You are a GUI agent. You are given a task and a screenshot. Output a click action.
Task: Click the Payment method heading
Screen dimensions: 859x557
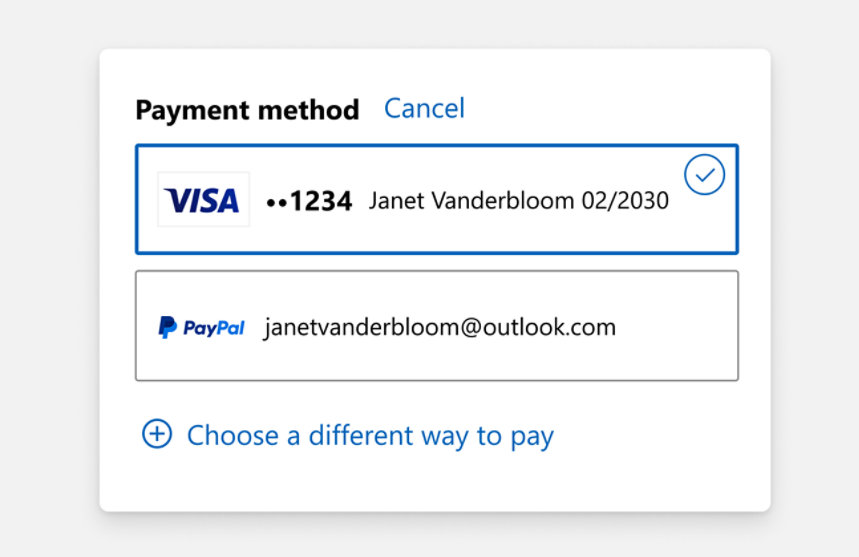click(x=247, y=109)
